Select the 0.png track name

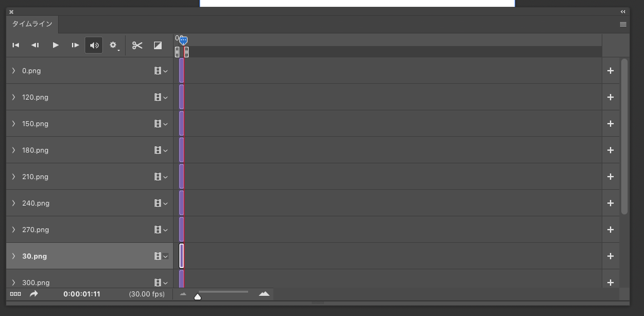tap(31, 71)
